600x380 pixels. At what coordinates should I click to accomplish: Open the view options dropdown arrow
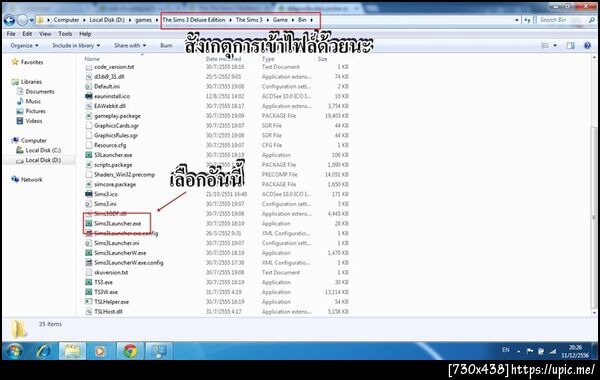tap(555, 46)
